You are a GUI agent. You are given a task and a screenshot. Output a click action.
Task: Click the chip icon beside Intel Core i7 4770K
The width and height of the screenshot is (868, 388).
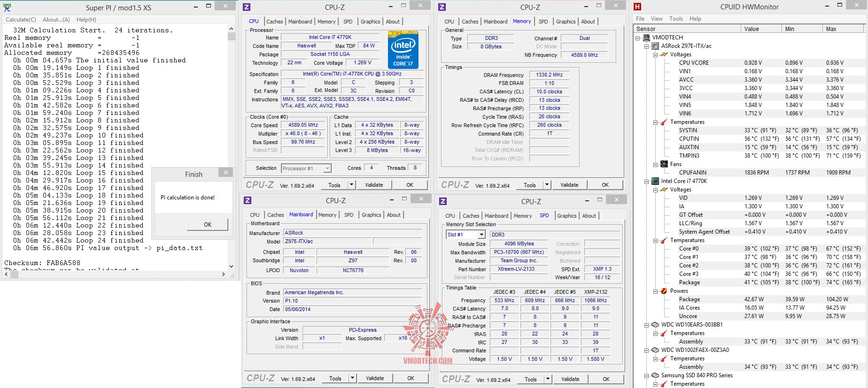(655, 181)
